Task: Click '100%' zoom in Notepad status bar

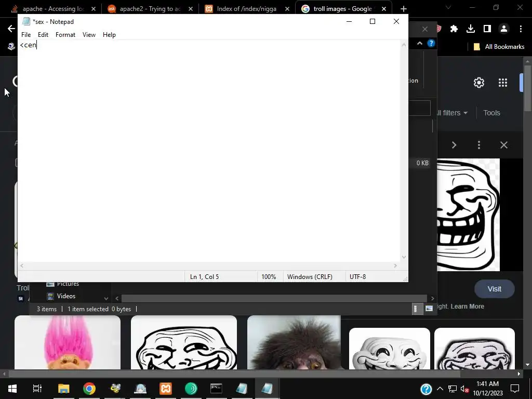Action: click(x=269, y=277)
